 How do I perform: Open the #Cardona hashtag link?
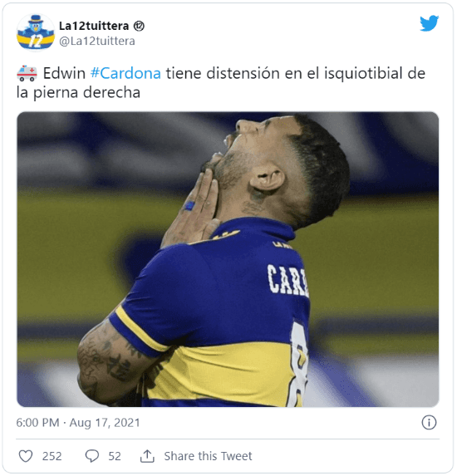(x=125, y=73)
